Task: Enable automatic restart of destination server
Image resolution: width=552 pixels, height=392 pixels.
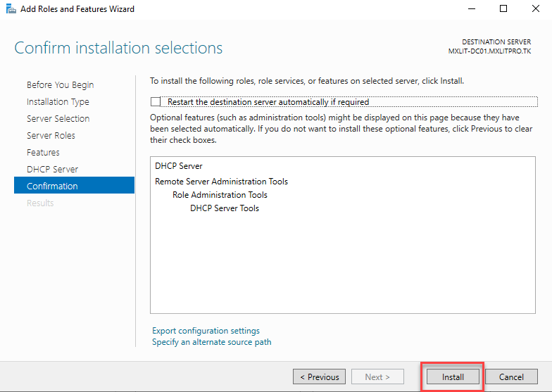Action: click(x=156, y=102)
